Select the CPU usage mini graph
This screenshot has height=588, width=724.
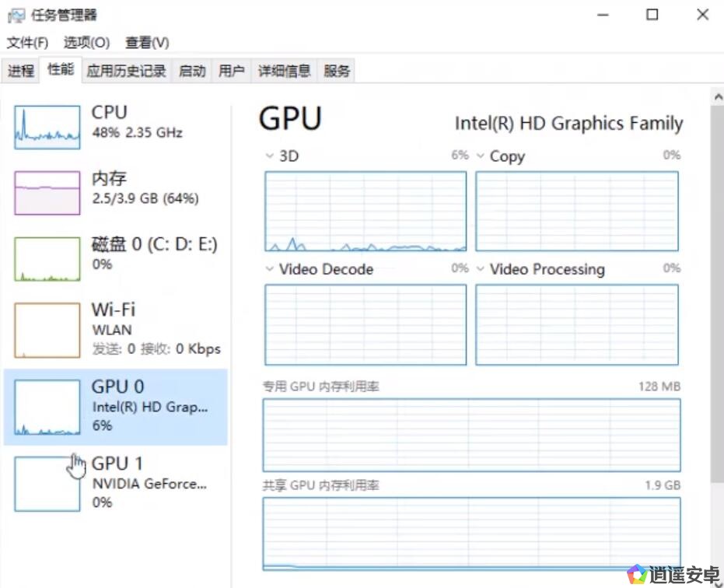click(x=47, y=128)
